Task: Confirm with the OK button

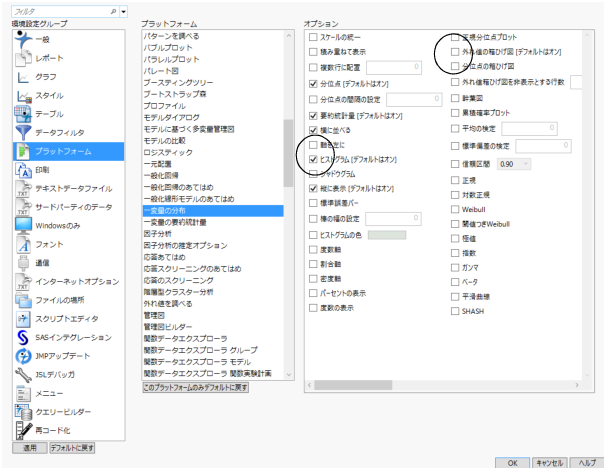Action: [x=512, y=463]
